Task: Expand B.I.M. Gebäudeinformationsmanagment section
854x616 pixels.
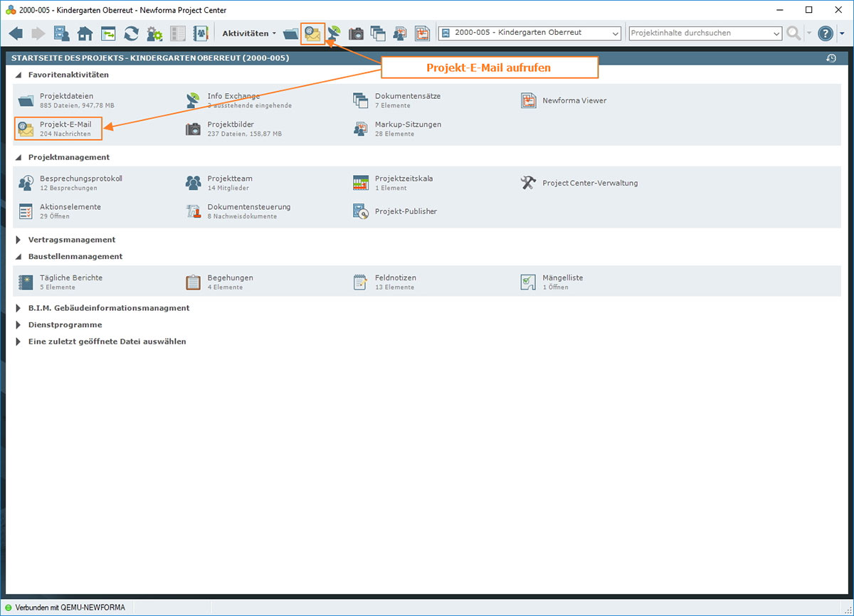Action: 19,308
